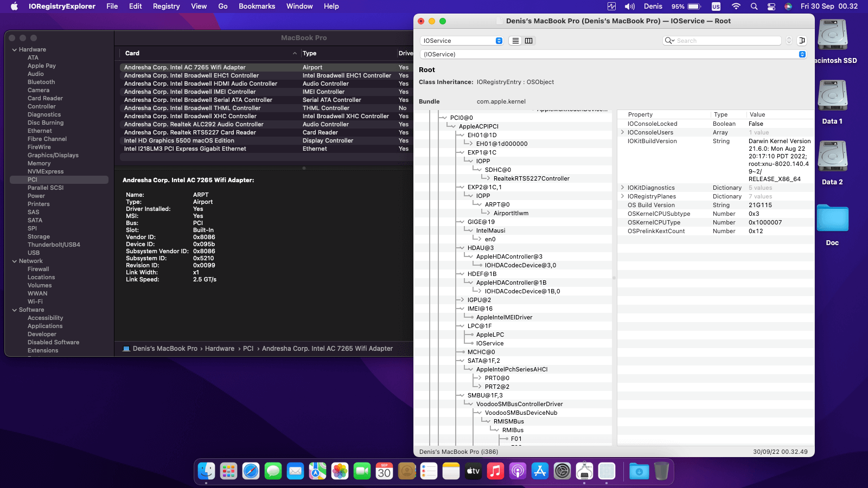Open Maps from the Dock
This screenshot has height=488, width=868.
pos(317,471)
